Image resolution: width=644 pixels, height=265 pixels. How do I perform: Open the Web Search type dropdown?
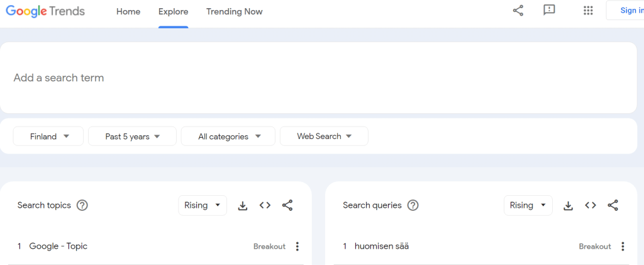[x=324, y=137]
